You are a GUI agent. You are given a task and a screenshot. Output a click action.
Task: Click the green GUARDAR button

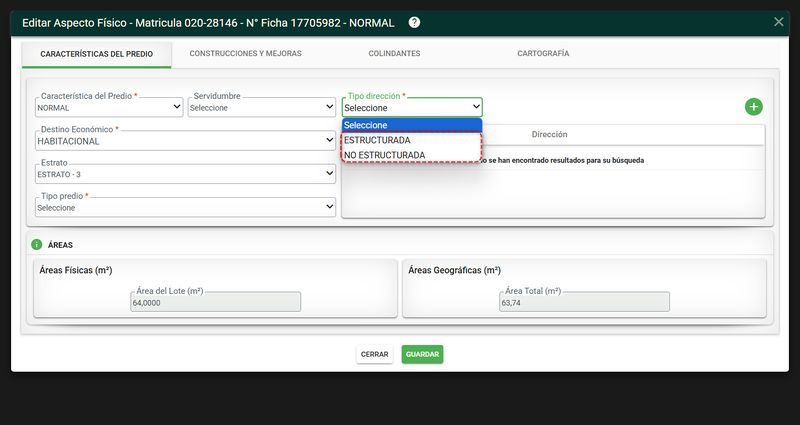[x=422, y=354]
